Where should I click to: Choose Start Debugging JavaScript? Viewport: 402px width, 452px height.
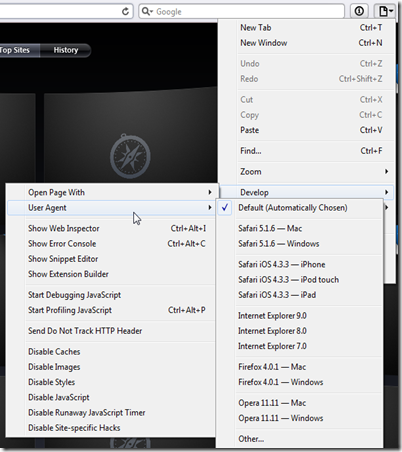pos(112,295)
